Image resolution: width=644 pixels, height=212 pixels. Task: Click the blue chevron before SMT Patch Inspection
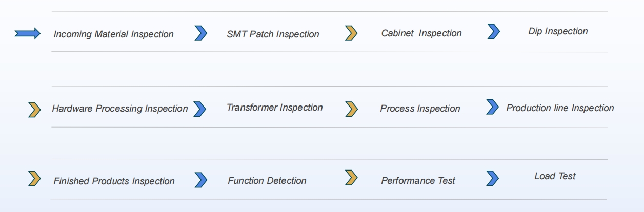[201, 33]
